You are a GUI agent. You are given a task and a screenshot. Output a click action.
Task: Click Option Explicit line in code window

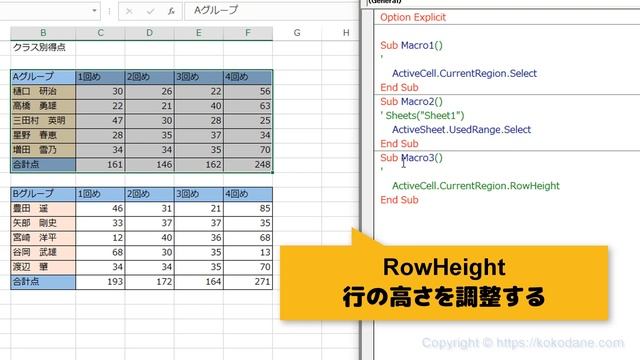click(413, 17)
